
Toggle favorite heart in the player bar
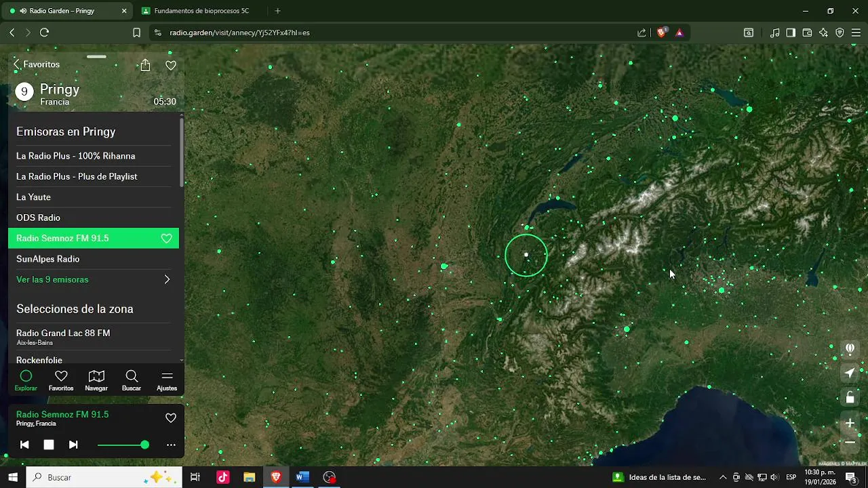click(171, 418)
